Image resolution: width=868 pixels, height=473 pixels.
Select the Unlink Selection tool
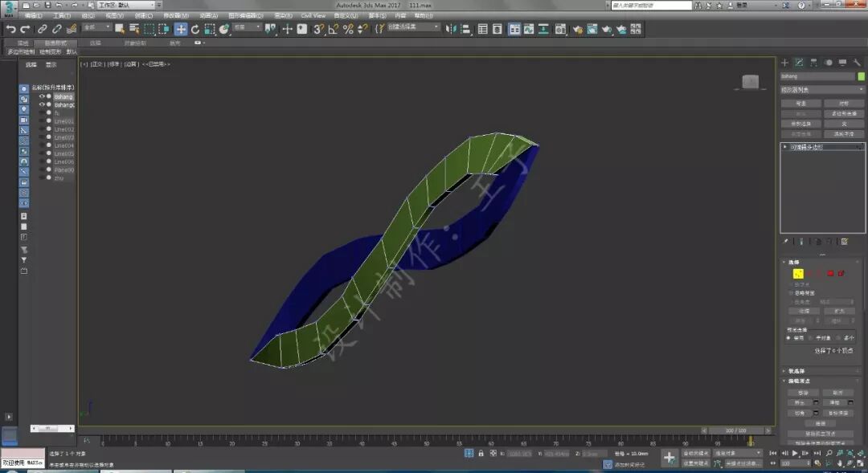point(56,30)
